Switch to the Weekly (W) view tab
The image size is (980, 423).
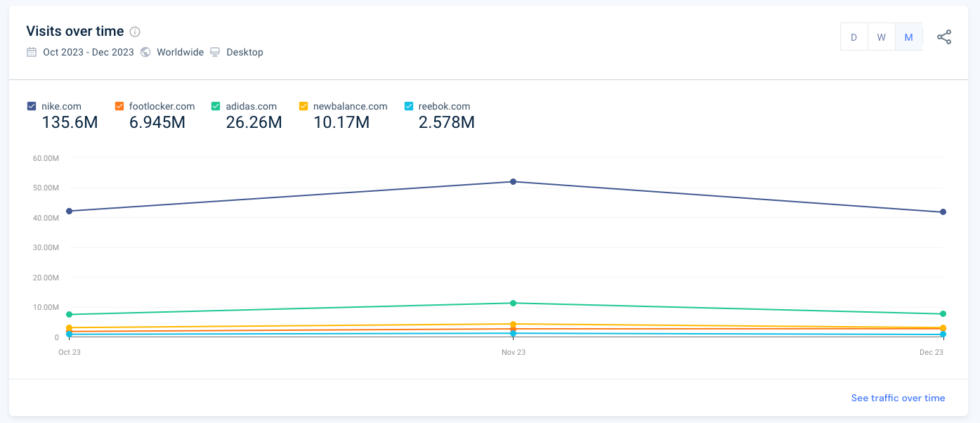(881, 37)
